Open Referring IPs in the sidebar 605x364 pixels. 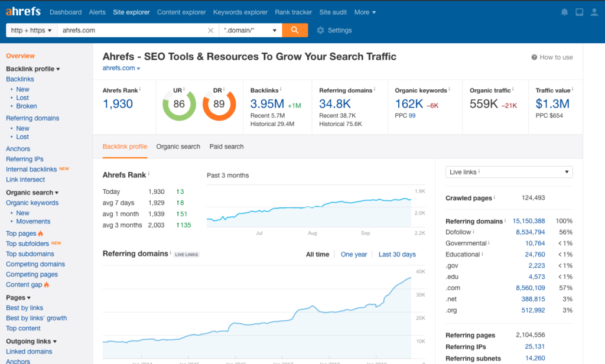tap(25, 159)
